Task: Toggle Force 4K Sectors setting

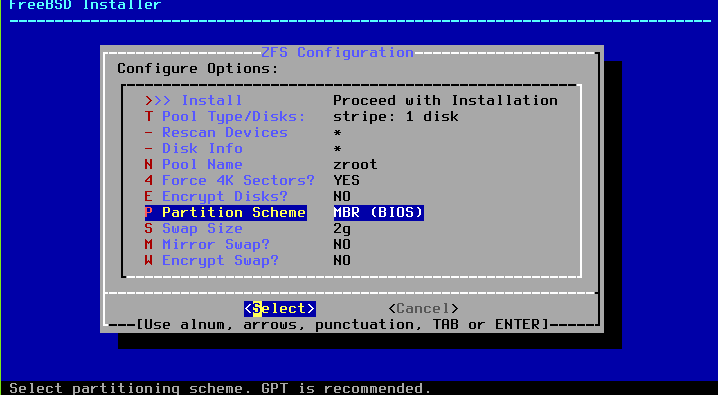Action: [229, 180]
